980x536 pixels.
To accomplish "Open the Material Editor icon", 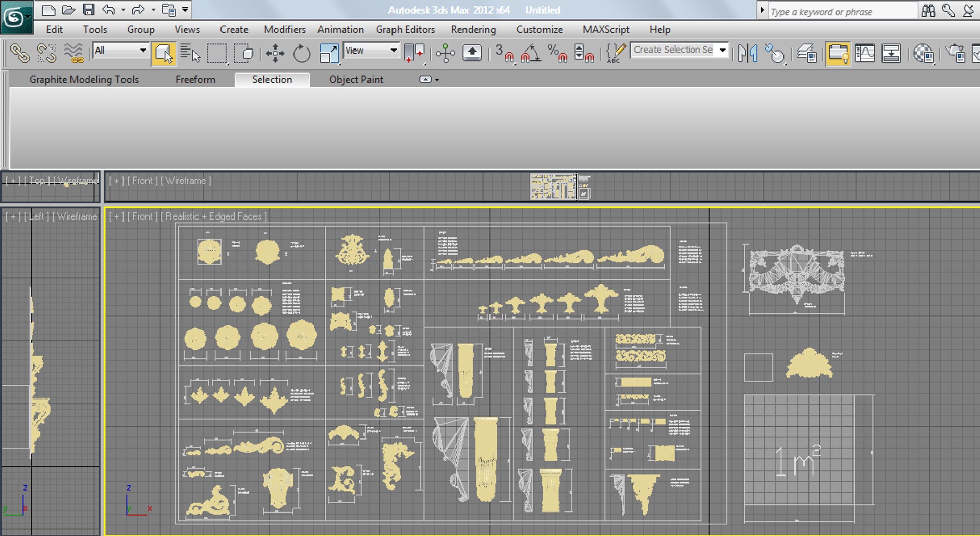I will [923, 53].
